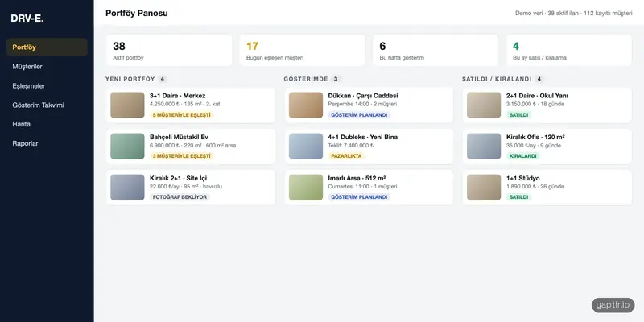Open the 17 Bugün eşleşen müşteri card
Screen dimensions: 644x322
point(303,51)
